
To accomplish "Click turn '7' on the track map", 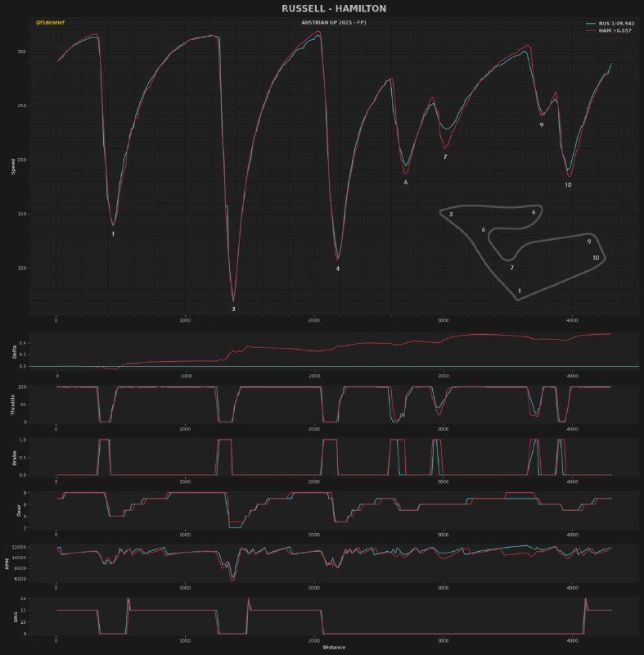I will coord(512,268).
